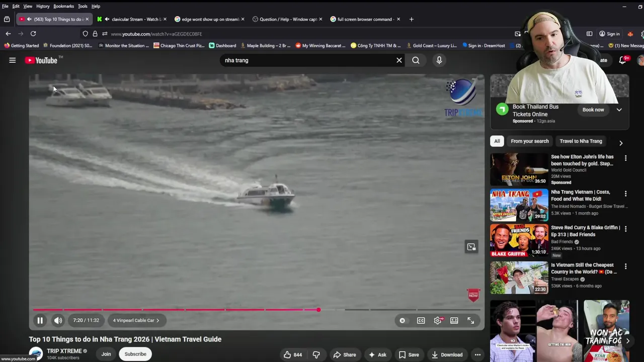This screenshot has width=644, height=362.
Task: Switch to 'full screen browser command' tab
Action: [x=365, y=19]
